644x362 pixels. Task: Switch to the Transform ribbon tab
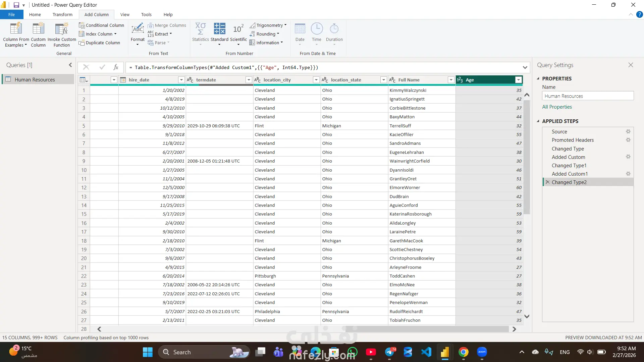point(62,14)
